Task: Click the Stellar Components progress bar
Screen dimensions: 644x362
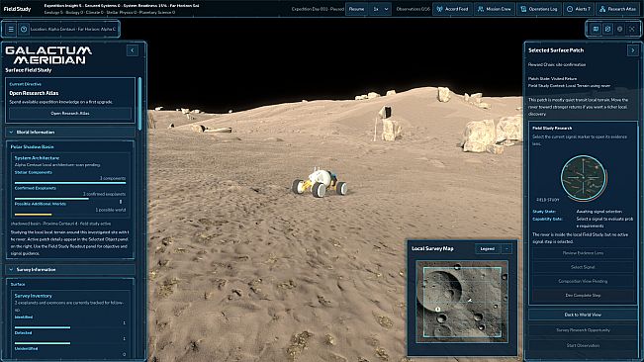Action: tap(70, 183)
